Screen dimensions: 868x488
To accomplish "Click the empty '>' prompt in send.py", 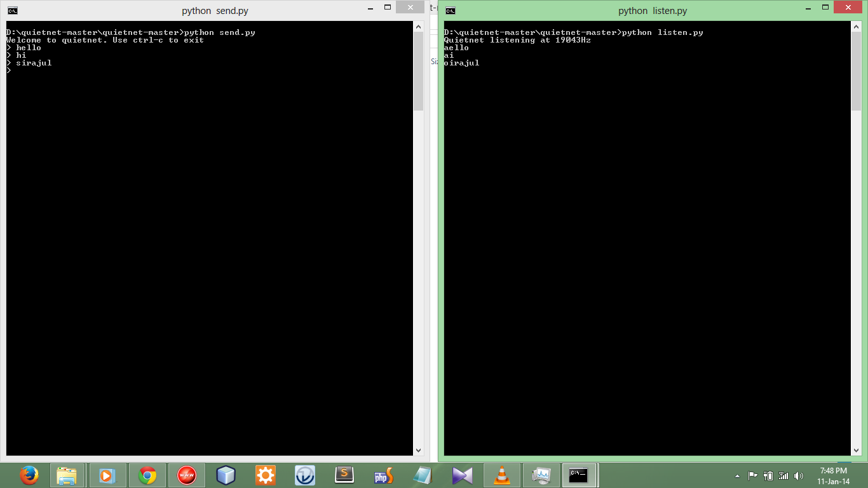I will click(9, 71).
